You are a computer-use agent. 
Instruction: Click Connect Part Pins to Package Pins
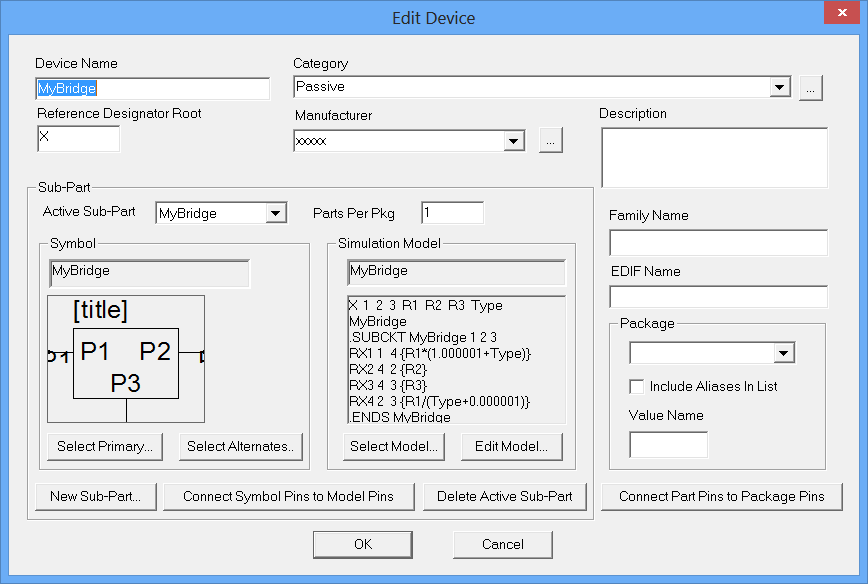pos(721,496)
